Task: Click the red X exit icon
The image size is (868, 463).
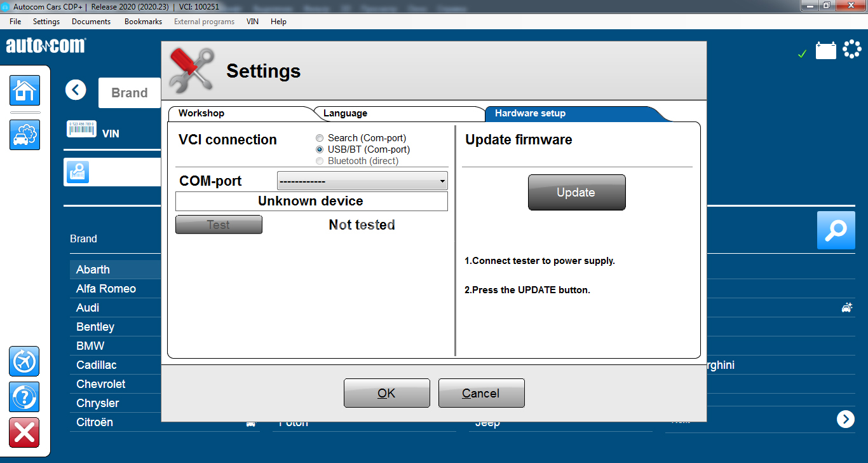Action: pyautogui.click(x=25, y=432)
